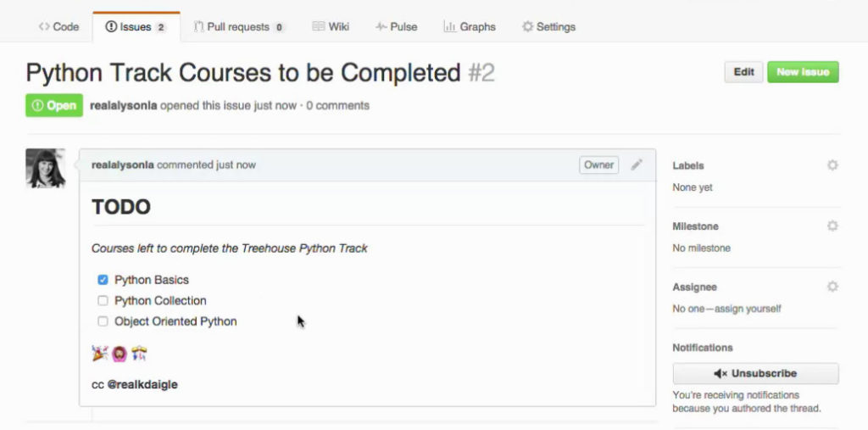
Task: Click the party popper emoji
Action: [x=100, y=354]
